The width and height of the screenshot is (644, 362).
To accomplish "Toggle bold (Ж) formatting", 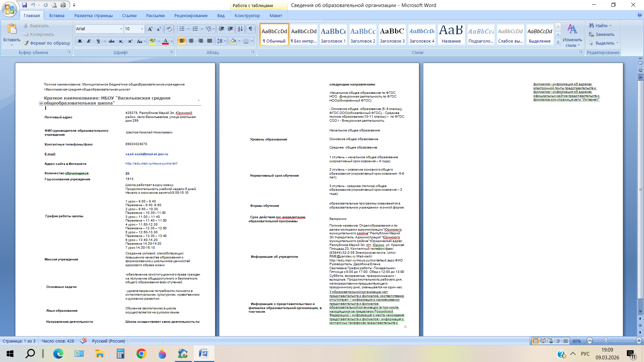I will 80,41.
